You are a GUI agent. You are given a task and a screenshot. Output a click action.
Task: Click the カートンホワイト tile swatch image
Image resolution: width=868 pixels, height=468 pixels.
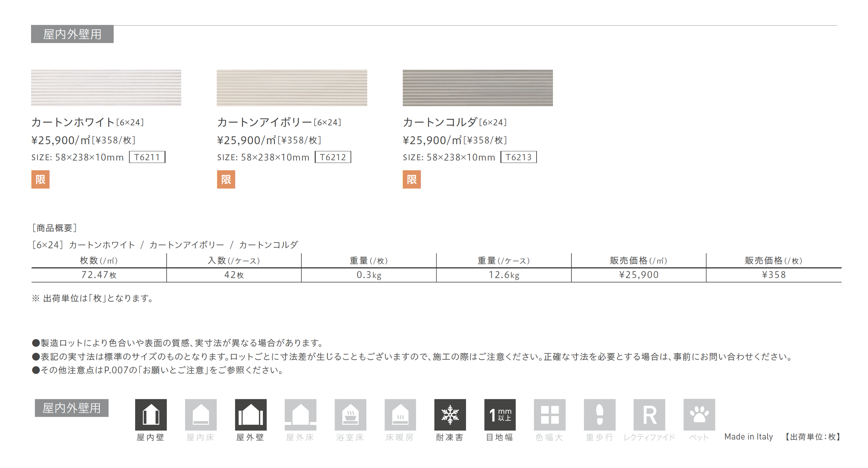106,88
